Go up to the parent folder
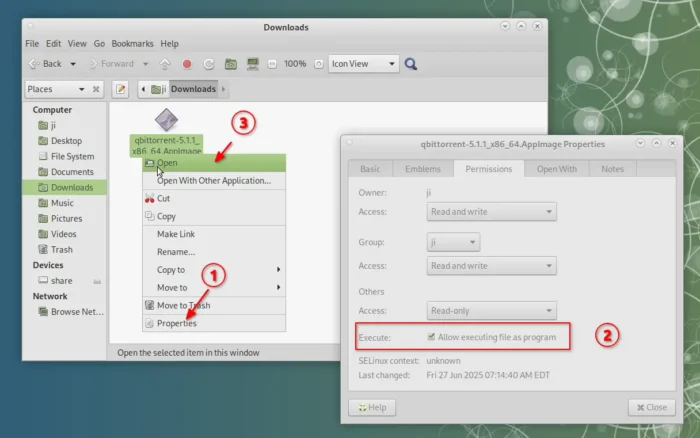This screenshot has width=700, height=438. [x=165, y=64]
